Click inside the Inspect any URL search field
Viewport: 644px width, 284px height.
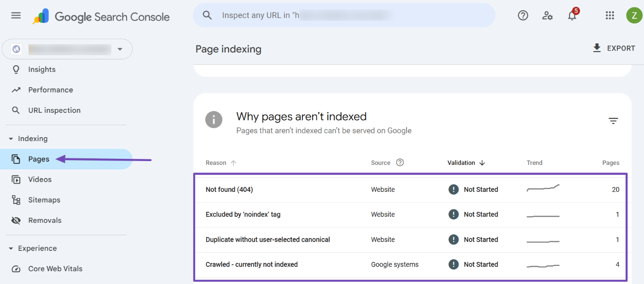pyautogui.click(x=344, y=15)
